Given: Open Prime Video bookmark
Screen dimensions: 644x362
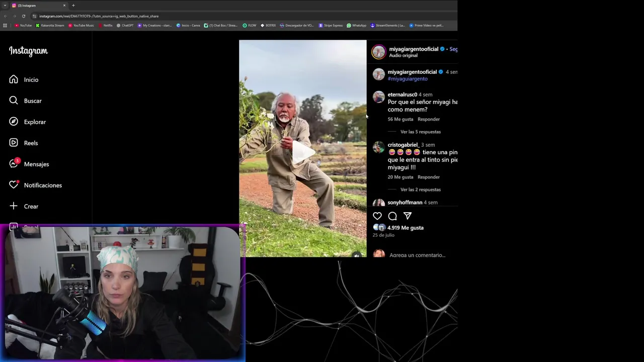Looking at the screenshot, I should pyautogui.click(x=426, y=25).
